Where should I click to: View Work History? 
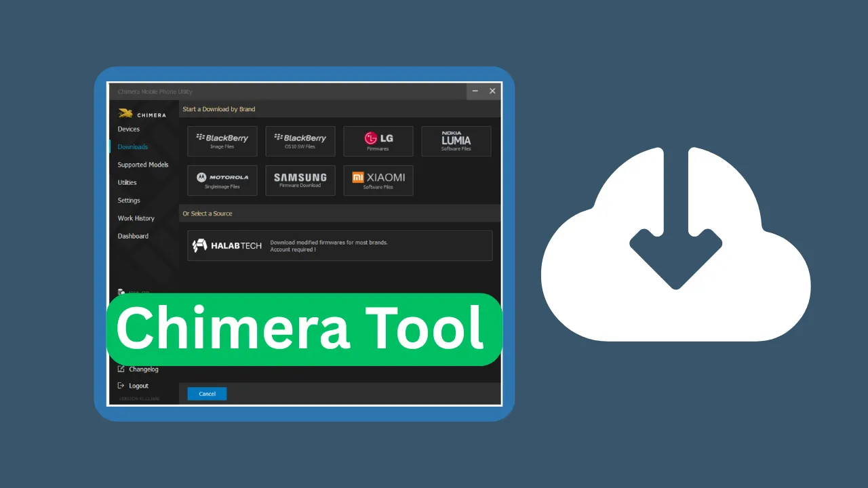coord(136,218)
